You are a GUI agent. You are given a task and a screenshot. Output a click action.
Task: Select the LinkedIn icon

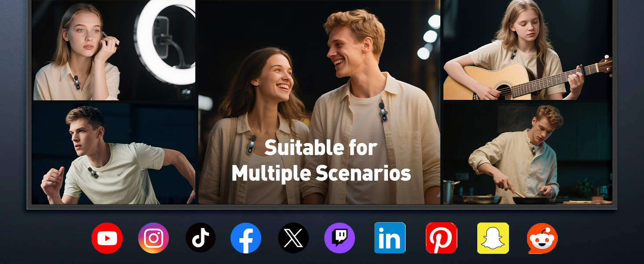(x=390, y=238)
